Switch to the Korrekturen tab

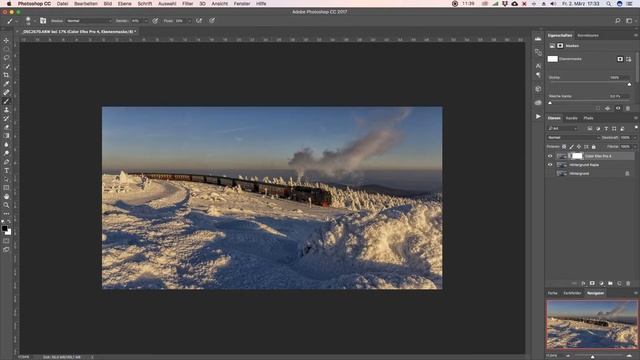point(588,36)
